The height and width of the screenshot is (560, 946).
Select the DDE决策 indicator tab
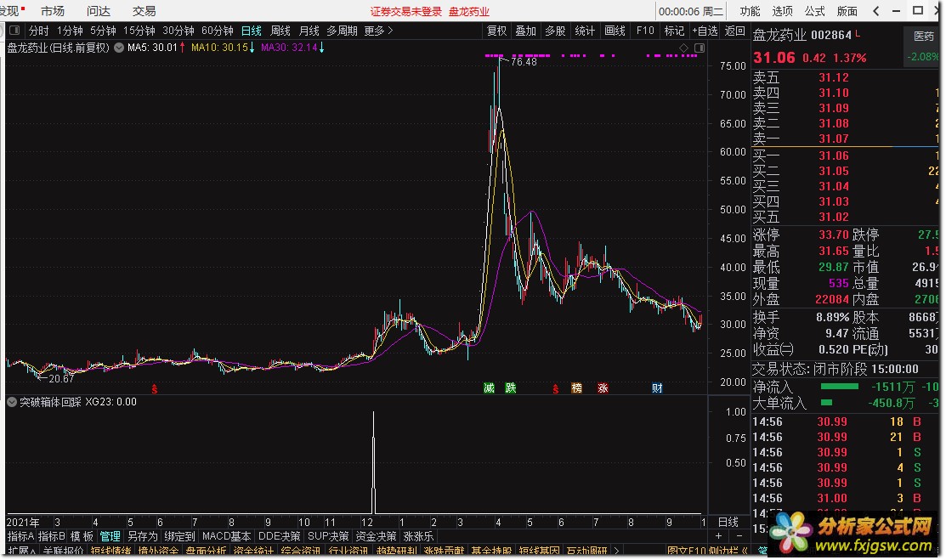pos(280,536)
